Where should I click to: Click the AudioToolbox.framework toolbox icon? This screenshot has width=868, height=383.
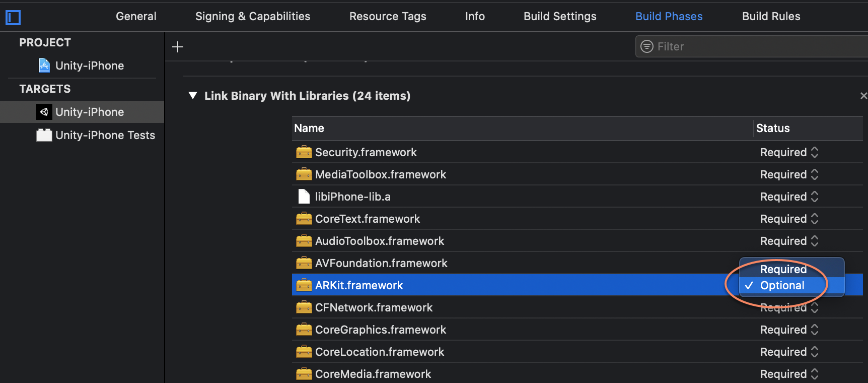[304, 241]
